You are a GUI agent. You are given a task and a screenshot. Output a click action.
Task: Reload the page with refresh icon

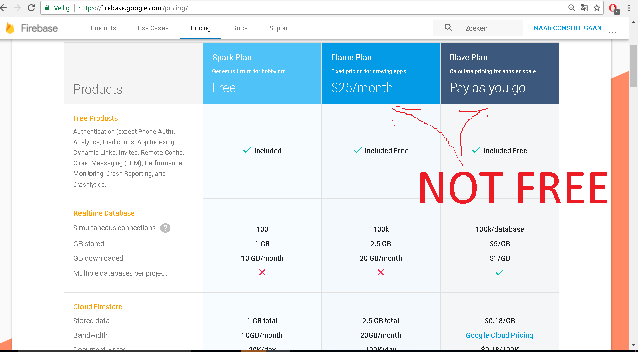[x=31, y=8]
